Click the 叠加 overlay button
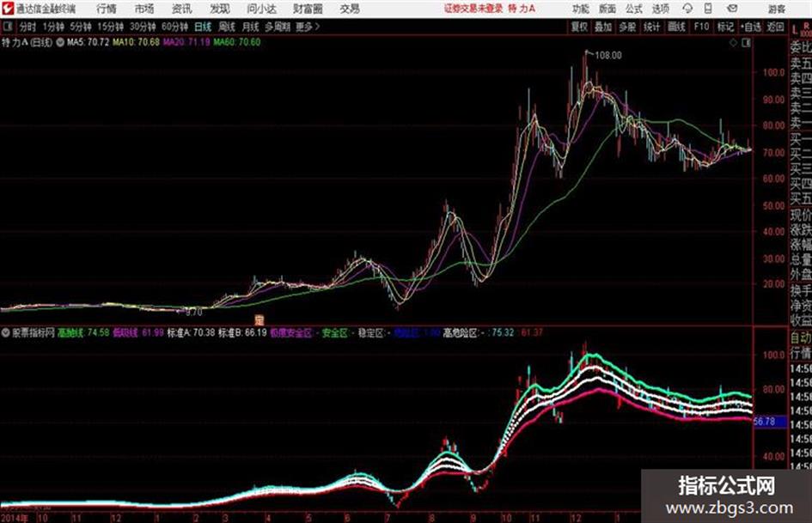The image size is (812, 523). pos(603,27)
